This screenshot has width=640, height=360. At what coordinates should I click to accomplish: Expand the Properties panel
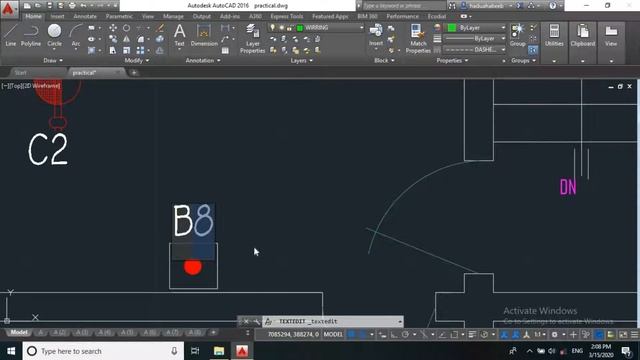tap(452, 60)
